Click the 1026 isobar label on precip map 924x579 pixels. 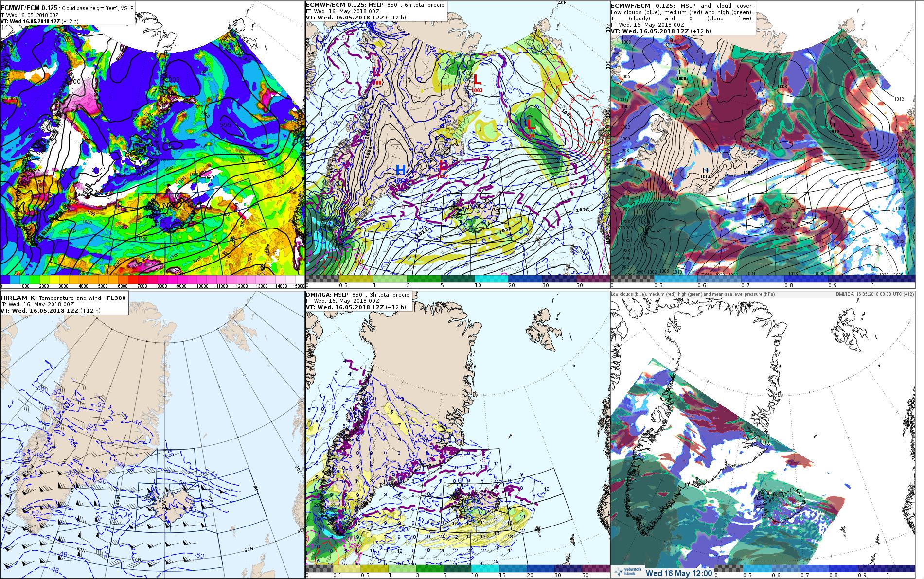pos(583,210)
